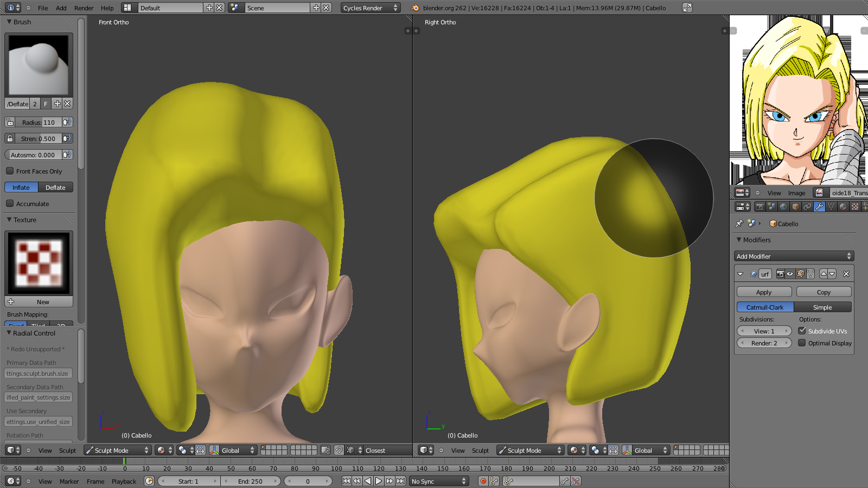Viewport: 868px width, 488px height.
Task: Collapse the Radial Control panel
Action: (x=9, y=333)
